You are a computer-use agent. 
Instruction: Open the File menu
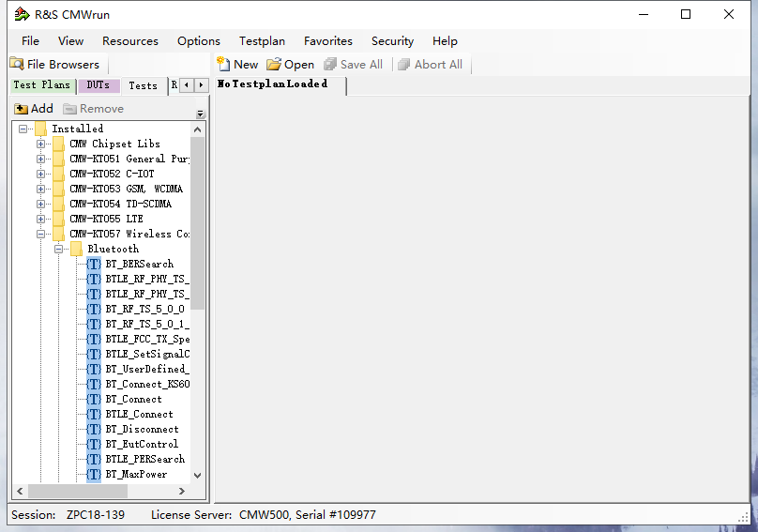30,41
